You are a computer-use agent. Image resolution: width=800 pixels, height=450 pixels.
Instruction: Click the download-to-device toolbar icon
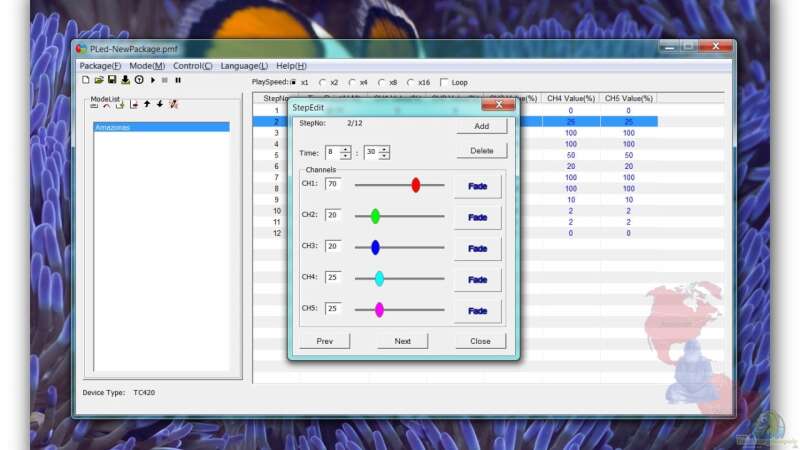pyautogui.click(x=126, y=80)
